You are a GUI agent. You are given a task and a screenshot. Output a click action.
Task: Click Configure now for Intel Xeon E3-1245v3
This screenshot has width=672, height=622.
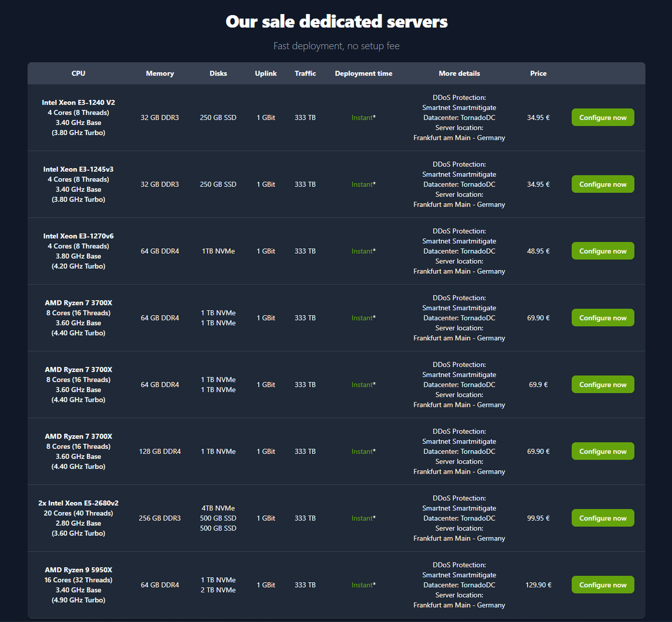click(x=603, y=184)
